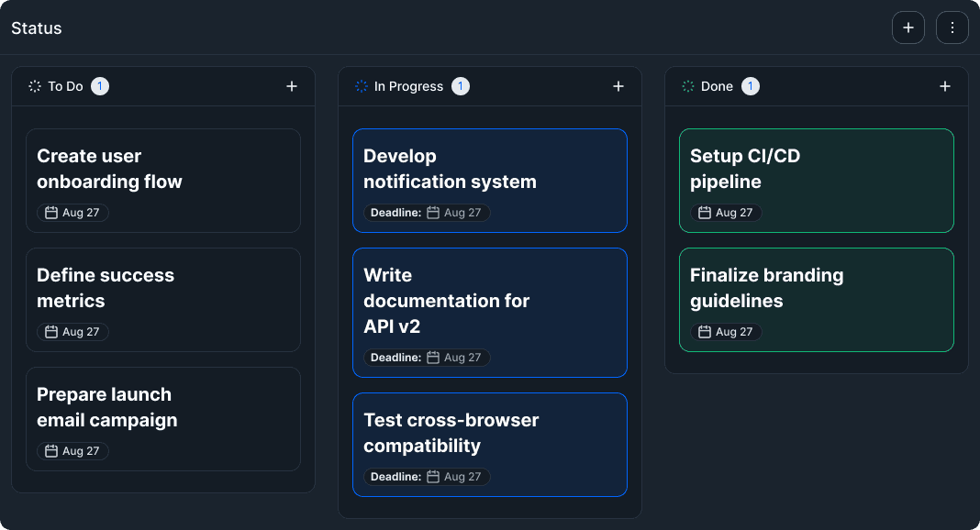Viewport: 980px width, 530px height.
Task: Open the Develop notification system card
Action: (x=490, y=170)
